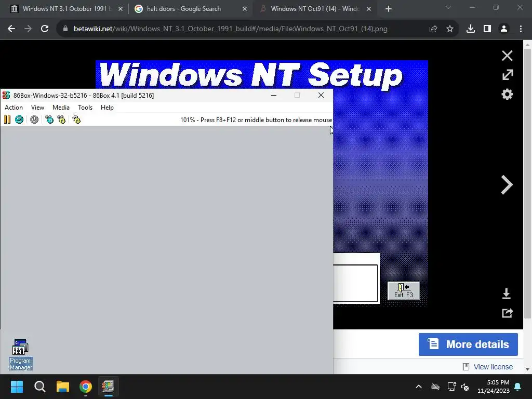The width and height of the screenshot is (532, 399).
Task: Switch to halt doors Google Search tab
Action: point(183,9)
